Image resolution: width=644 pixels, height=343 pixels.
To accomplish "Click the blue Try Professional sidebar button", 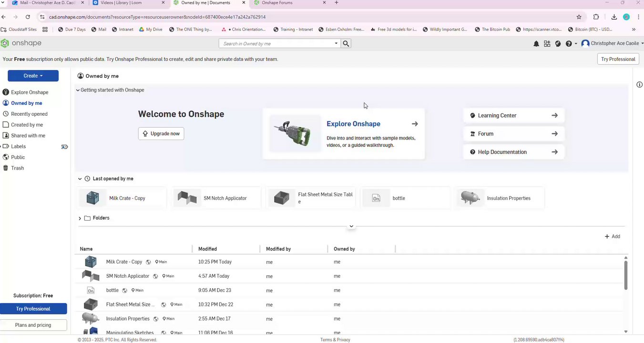I will [33, 309].
